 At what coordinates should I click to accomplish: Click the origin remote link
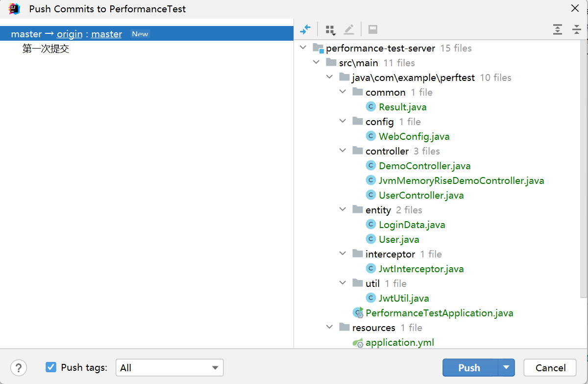pos(70,34)
